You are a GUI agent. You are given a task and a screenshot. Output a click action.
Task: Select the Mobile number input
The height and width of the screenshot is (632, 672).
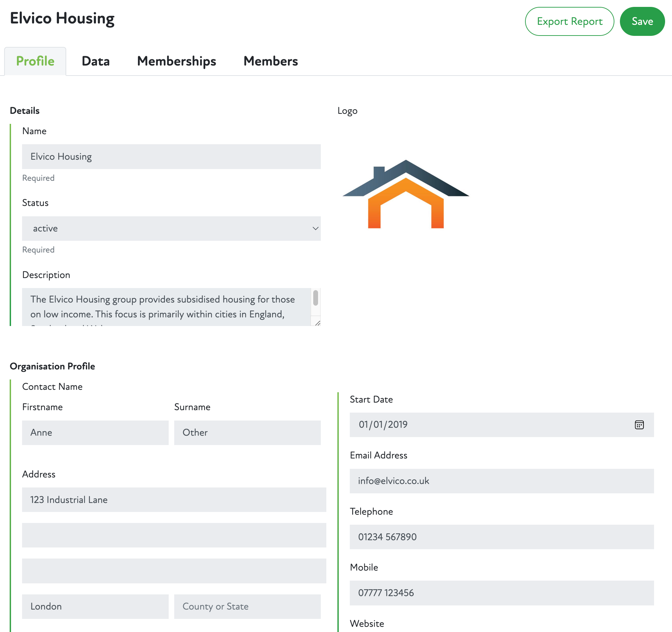(x=502, y=593)
